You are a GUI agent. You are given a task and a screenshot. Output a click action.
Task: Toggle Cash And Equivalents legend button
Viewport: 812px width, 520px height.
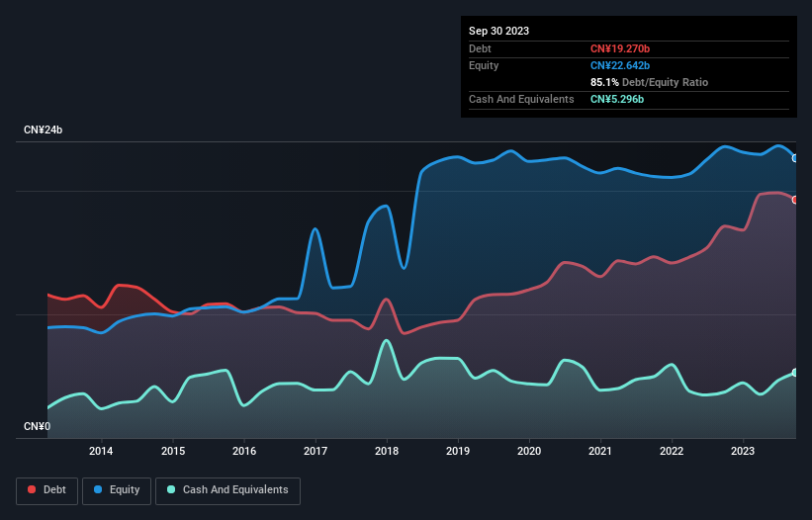point(227,490)
